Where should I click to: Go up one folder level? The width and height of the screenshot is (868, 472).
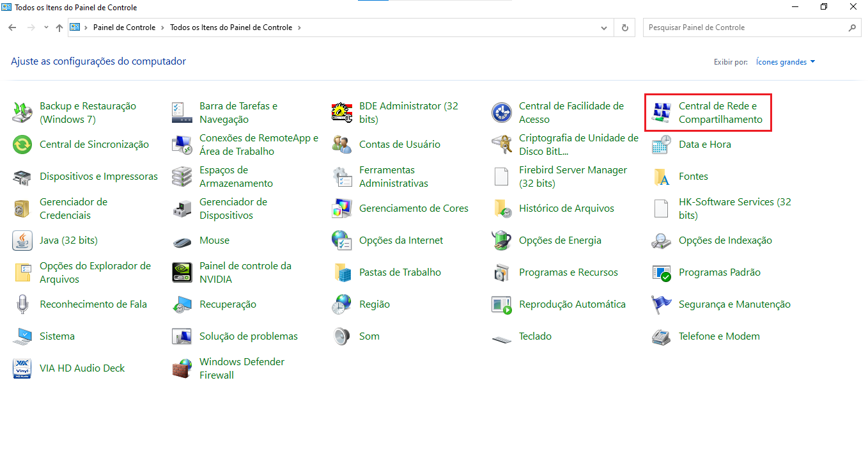click(59, 28)
